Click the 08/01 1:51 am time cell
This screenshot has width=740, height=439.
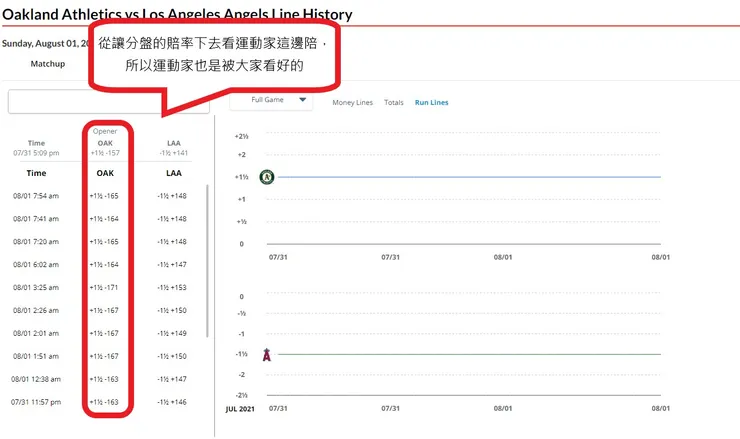tap(36, 356)
